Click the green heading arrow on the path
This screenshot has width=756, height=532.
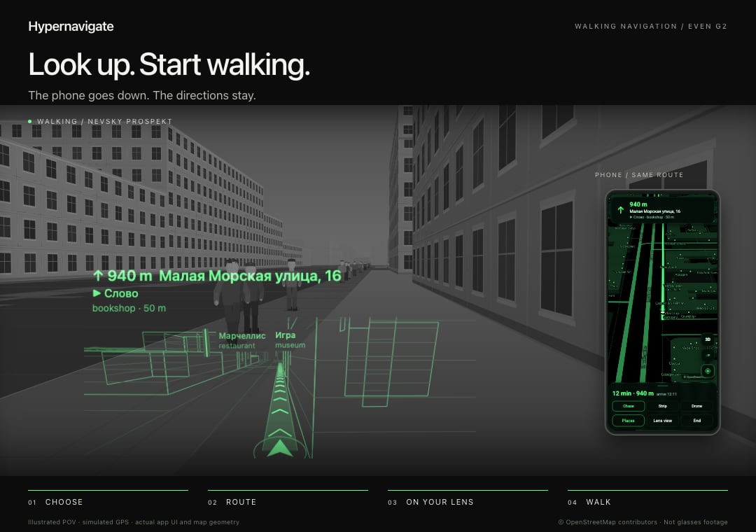(280, 447)
